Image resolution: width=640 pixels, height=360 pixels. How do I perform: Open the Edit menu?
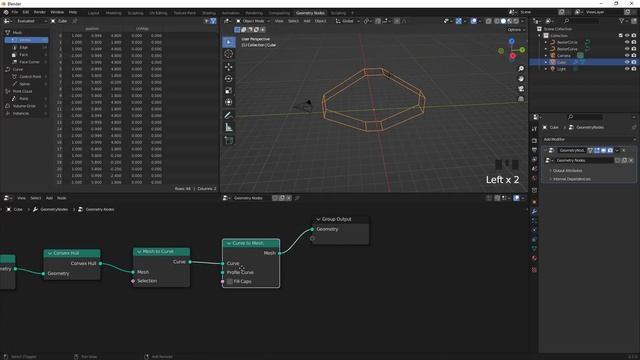pyautogui.click(x=26, y=12)
